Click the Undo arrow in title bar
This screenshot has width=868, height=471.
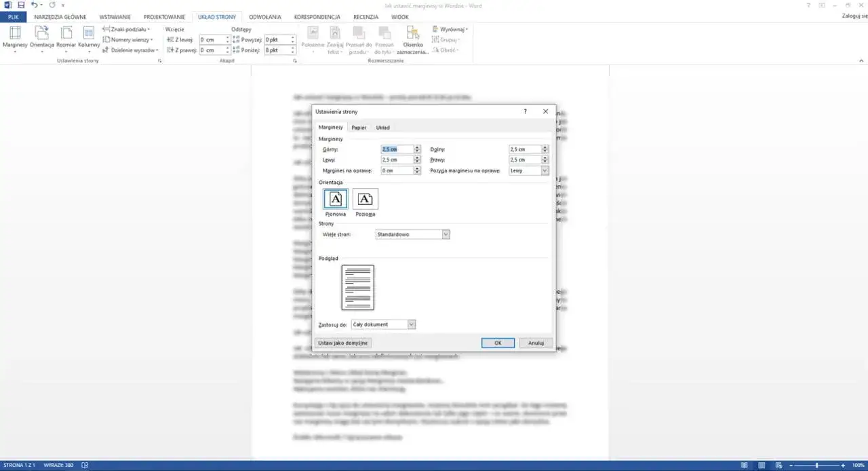click(x=34, y=5)
